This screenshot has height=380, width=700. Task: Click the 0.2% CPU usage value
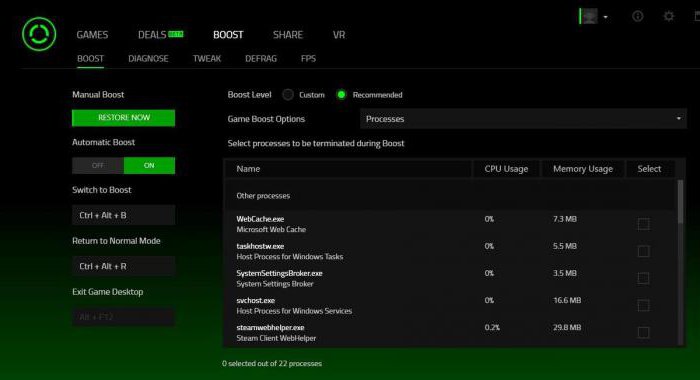[x=492, y=327]
